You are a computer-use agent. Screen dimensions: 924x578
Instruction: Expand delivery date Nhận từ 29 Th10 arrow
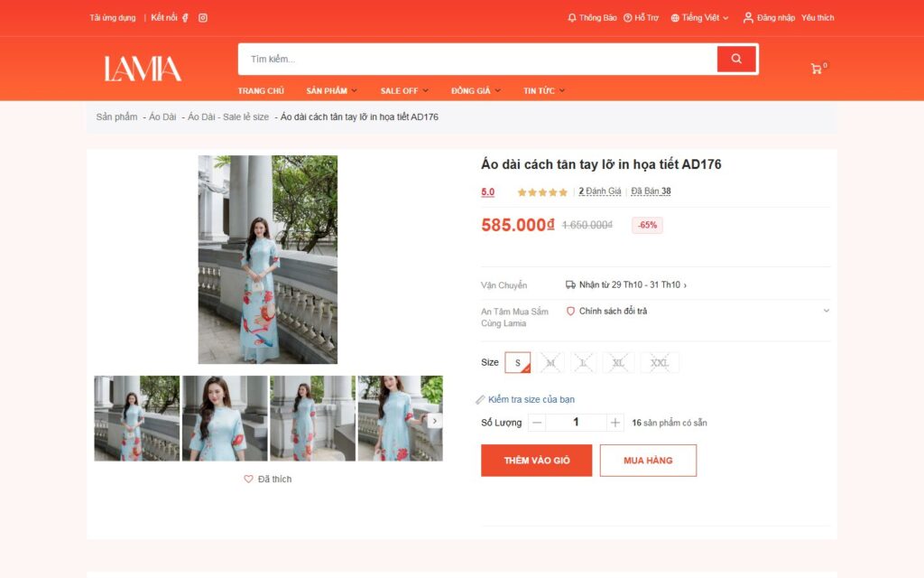(x=685, y=285)
